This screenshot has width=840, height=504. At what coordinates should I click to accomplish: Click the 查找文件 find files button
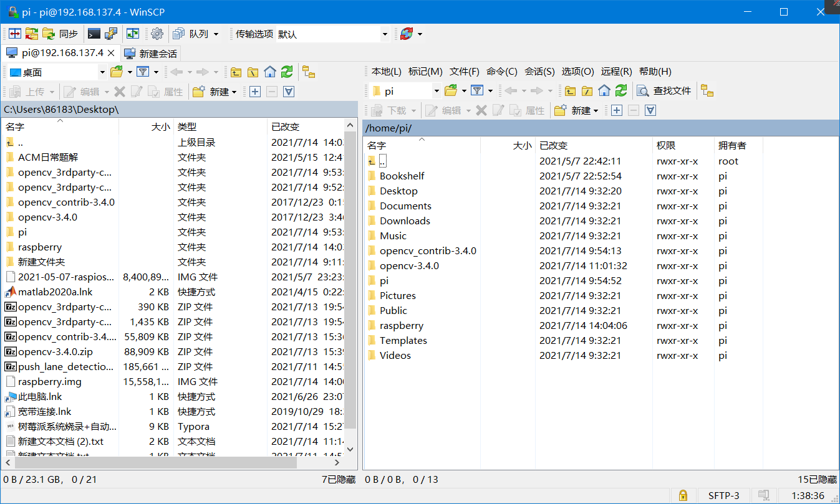coord(665,91)
